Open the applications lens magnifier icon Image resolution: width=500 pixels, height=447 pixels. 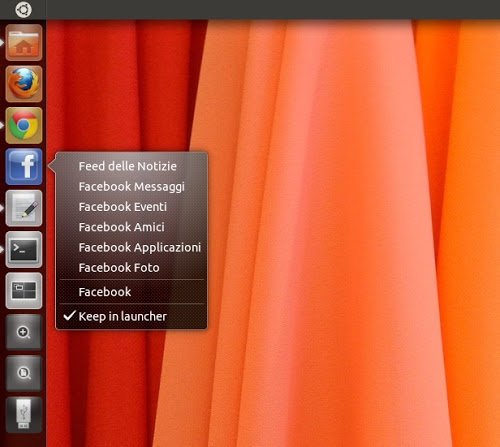pyautogui.click(x=24, y=332)
